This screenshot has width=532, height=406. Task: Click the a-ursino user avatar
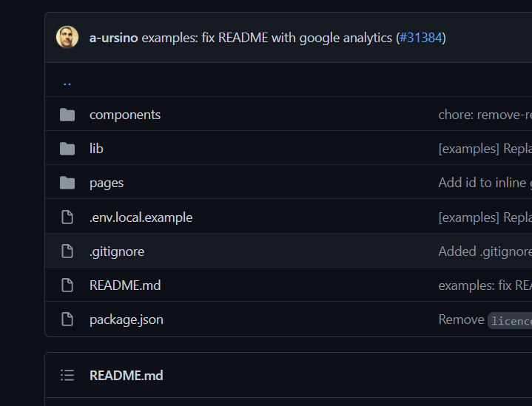point(67,37)
